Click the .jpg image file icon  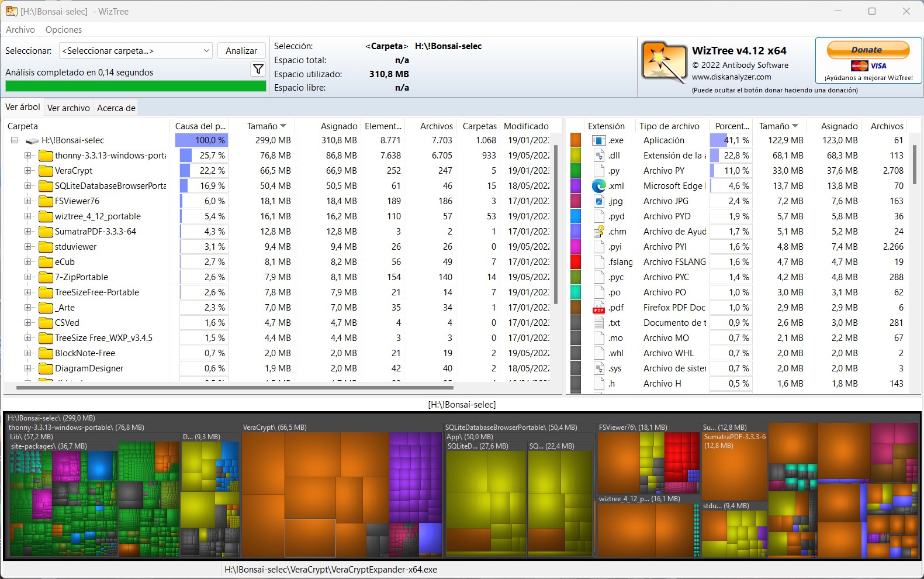click(x=598, y=201)
